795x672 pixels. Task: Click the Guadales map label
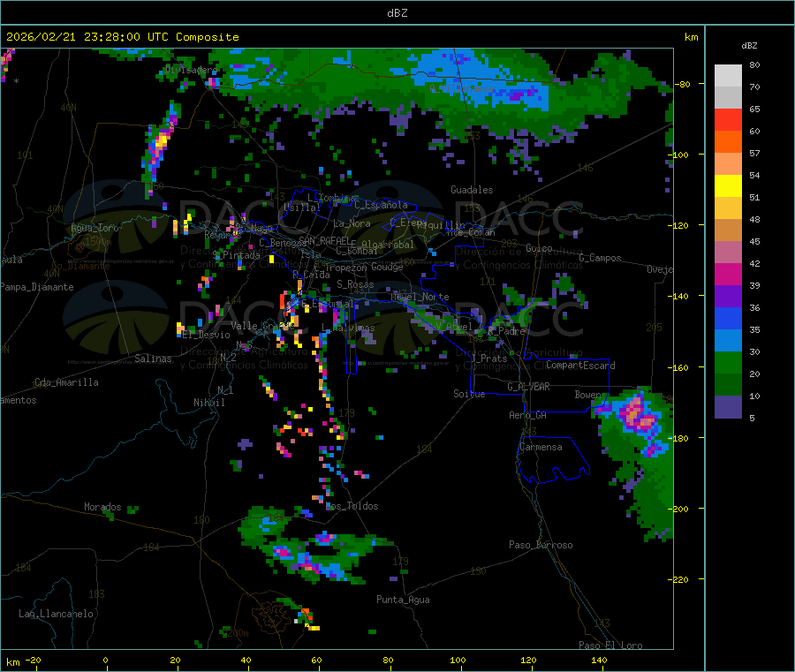pyautogui.click(x=472, y=190)
